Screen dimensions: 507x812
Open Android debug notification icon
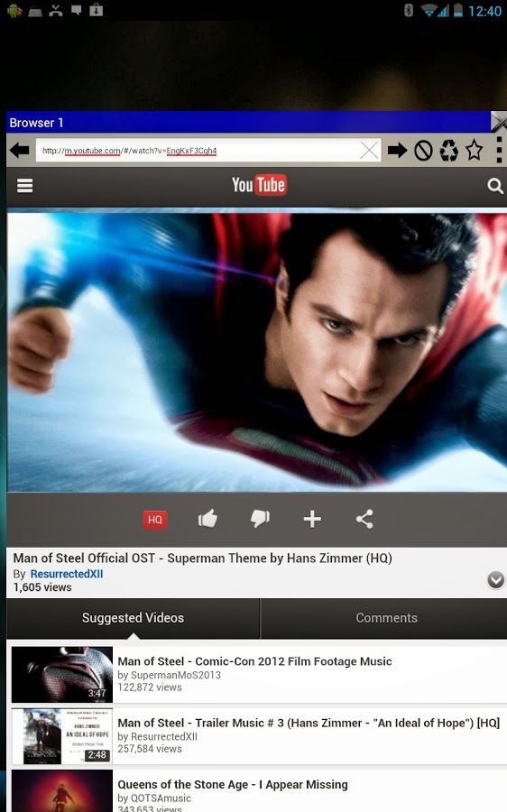(14, 10)
